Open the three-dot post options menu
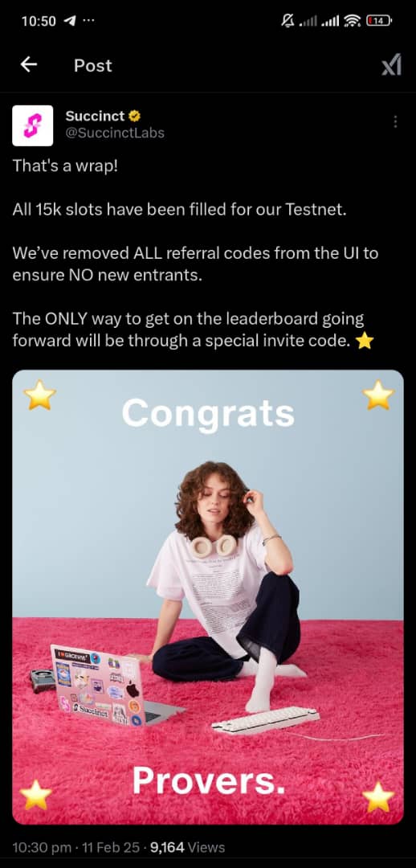The width and height of the screenshot is (416, 868). coord(395,122)
